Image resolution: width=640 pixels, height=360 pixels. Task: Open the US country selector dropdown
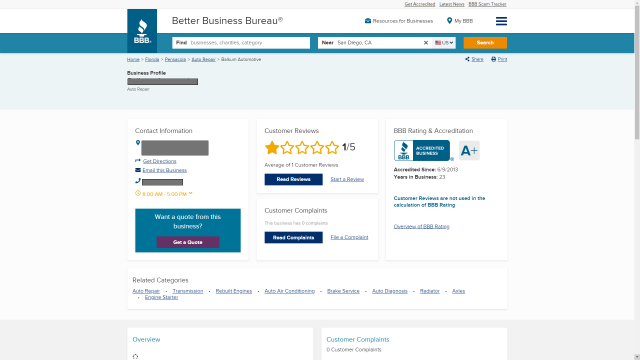[444, 43]
